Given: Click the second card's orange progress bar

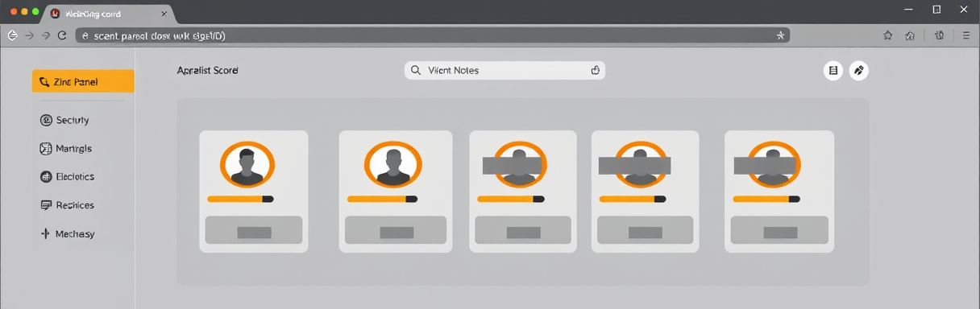Looking at the screenshot, I should click(x=382, y=199).
